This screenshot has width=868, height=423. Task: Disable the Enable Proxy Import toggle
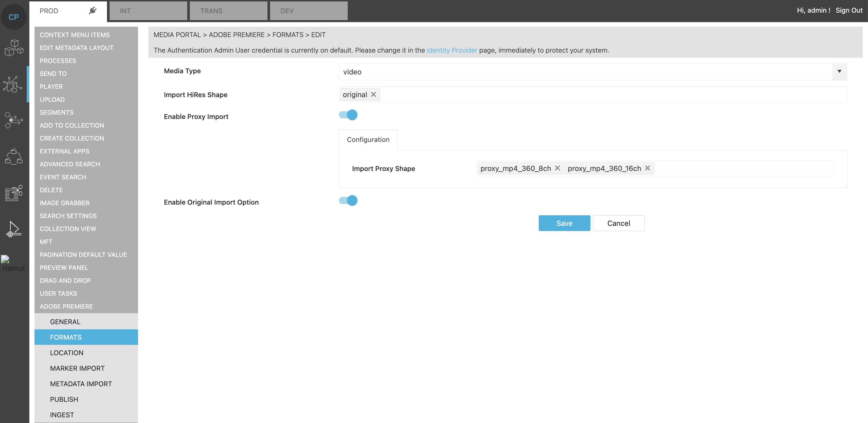[x=347, y=114]
